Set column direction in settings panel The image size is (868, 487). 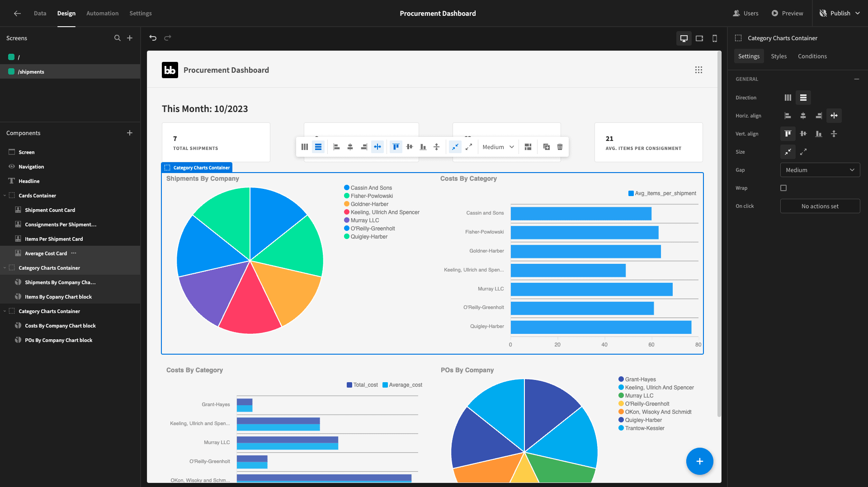[x=788, y=98]
